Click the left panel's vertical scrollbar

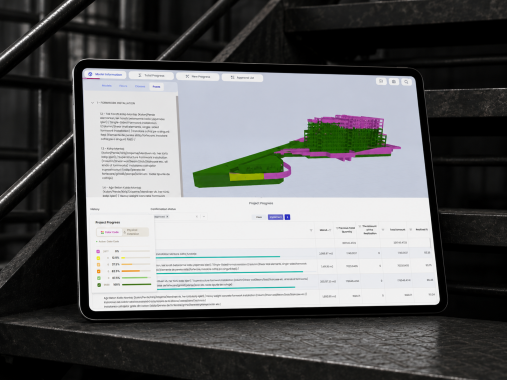click(x=179, y=147)
